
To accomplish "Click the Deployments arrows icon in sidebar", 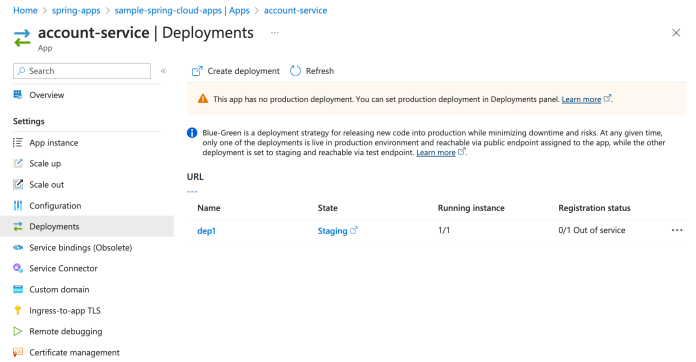I will [18, 226].
